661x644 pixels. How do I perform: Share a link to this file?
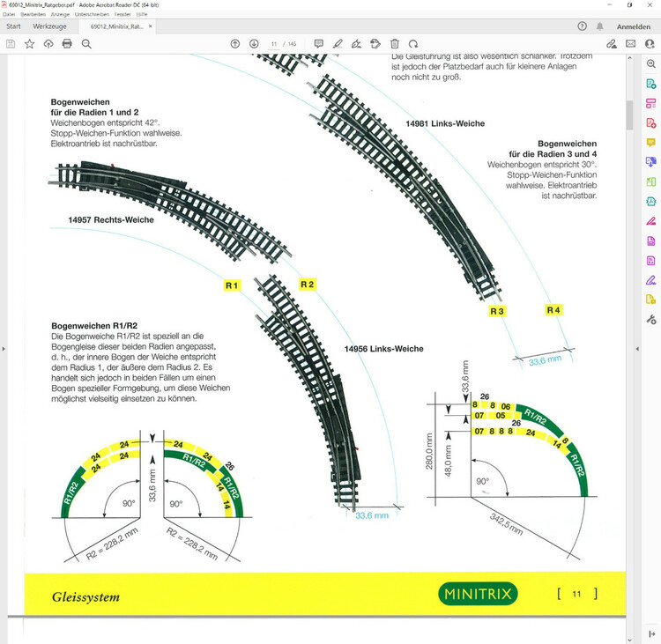pyautogui.click(x=612, y=44)
